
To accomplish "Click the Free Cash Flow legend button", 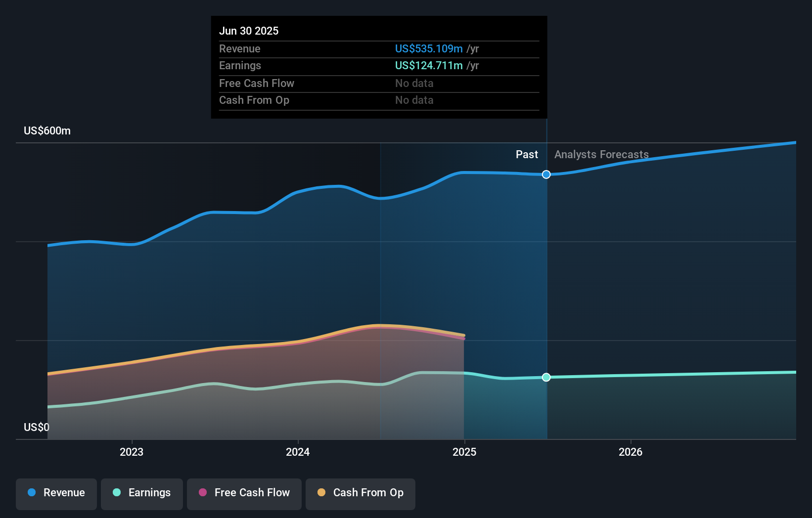I will 244,494.
